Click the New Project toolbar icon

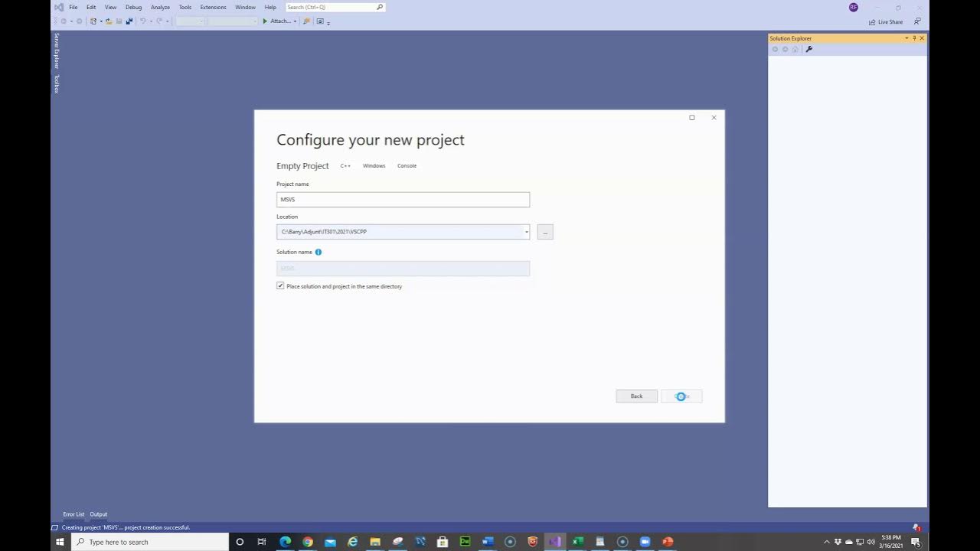pos(93,21)
